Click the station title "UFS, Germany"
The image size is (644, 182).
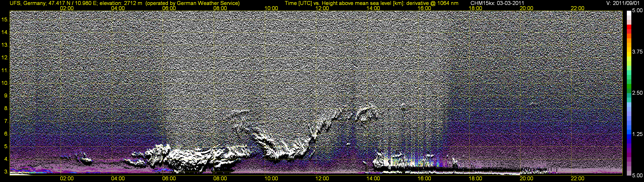(27, 3)
